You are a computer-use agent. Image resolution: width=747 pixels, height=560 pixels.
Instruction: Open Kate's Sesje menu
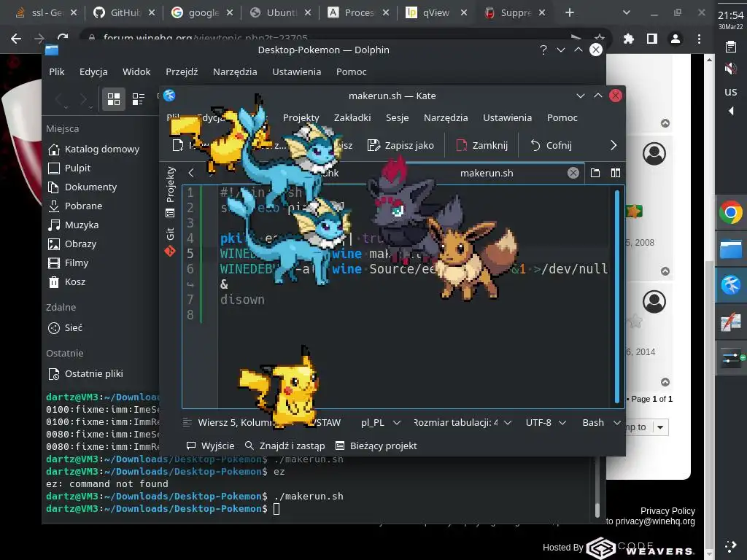tap(397, 117)
